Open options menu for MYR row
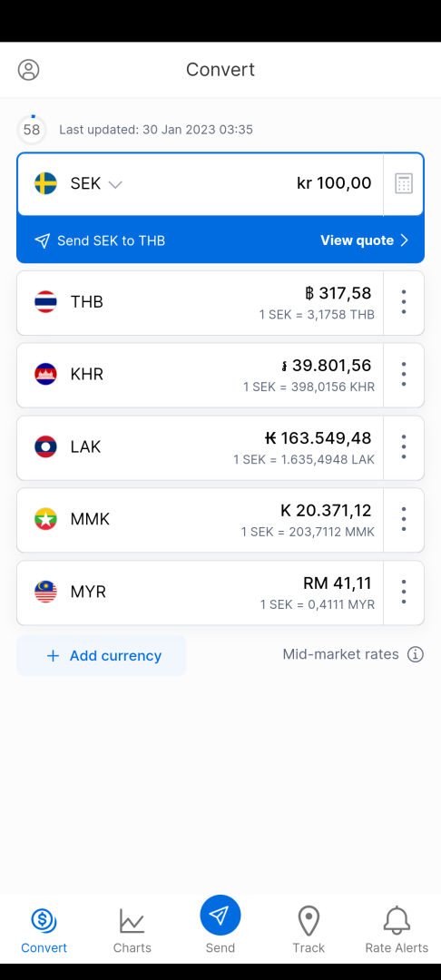Image resolution: width=441 pixels, height=980 pixels. pos(404,592)
